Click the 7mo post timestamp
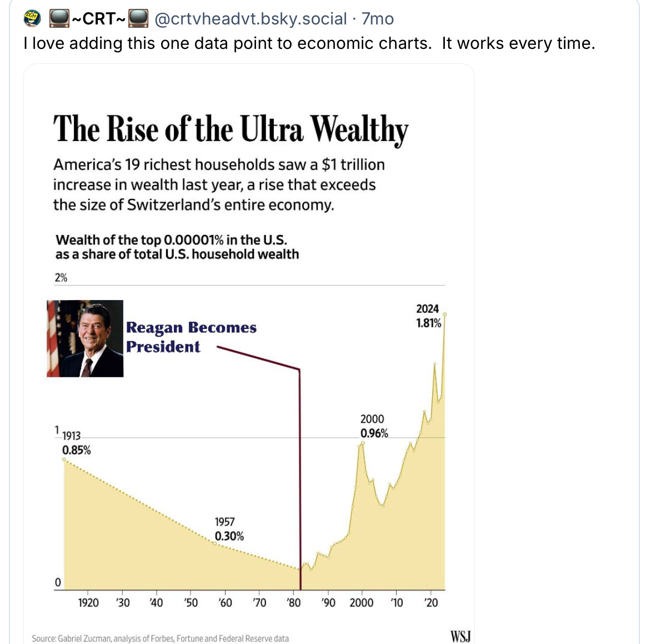This screenshot has height=644, width=646. (378, 18)
